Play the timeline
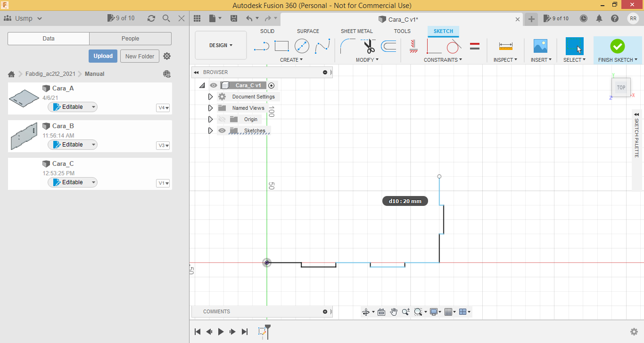644x343 pixels. tap(221, 332)
